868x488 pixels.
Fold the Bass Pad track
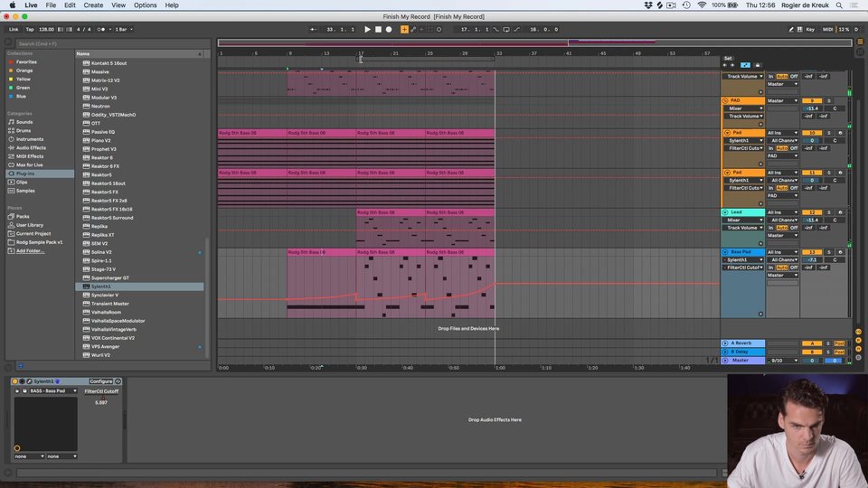pyautogui.click(x=725, y=252)
